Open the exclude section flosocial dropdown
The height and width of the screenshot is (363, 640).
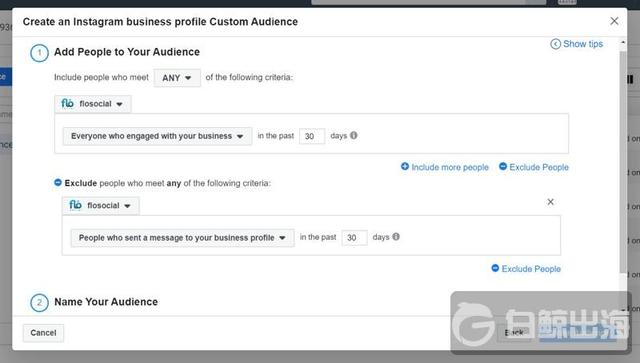100,205
